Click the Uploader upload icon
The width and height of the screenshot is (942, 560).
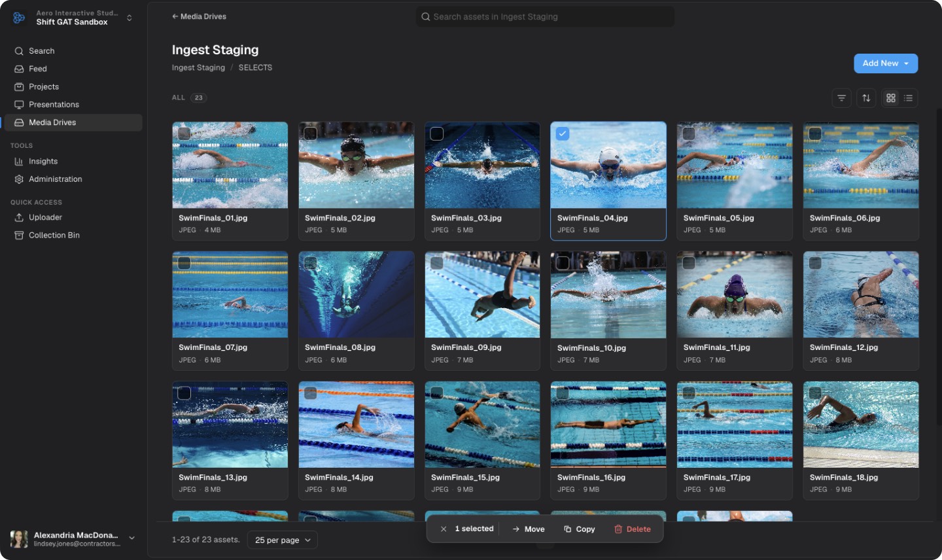[19, 217]
